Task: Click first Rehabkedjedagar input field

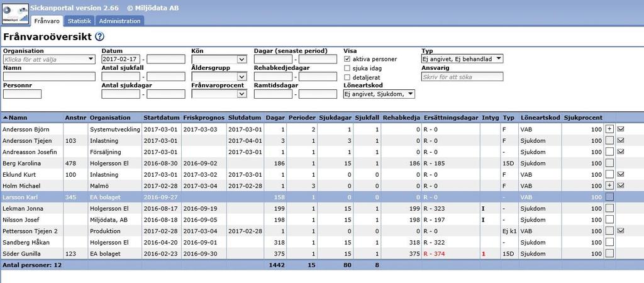Action: [x=273, y=77]
